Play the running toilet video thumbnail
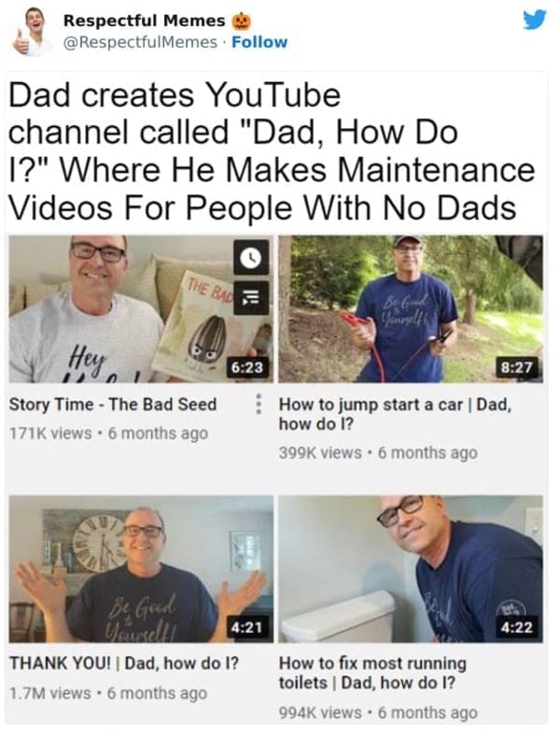This screenshot has height=735, width=560. pos(411,569)
